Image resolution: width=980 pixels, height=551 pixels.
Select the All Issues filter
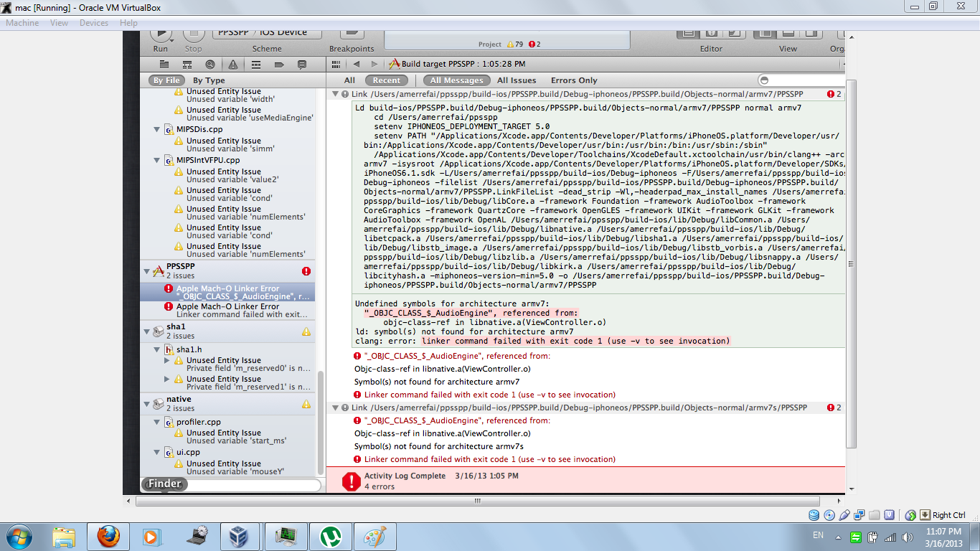tap(517, 80)
